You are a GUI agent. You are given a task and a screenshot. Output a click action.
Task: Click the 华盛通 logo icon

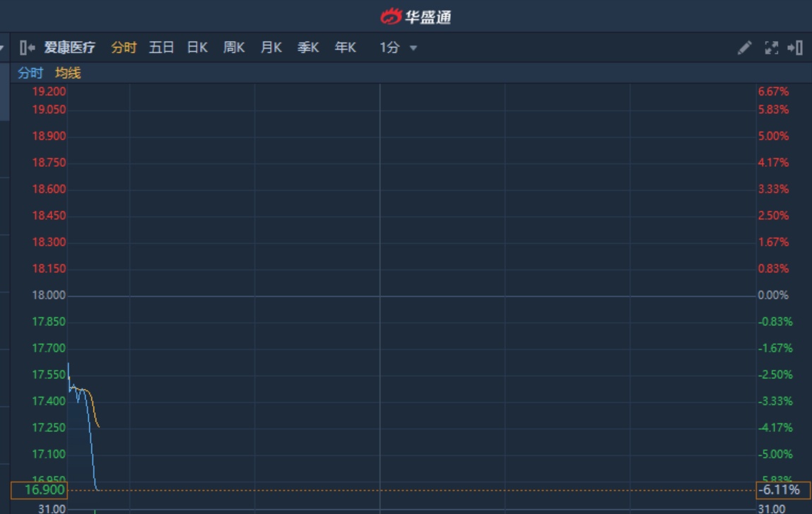pyautogui.click(x=391, y=16)
